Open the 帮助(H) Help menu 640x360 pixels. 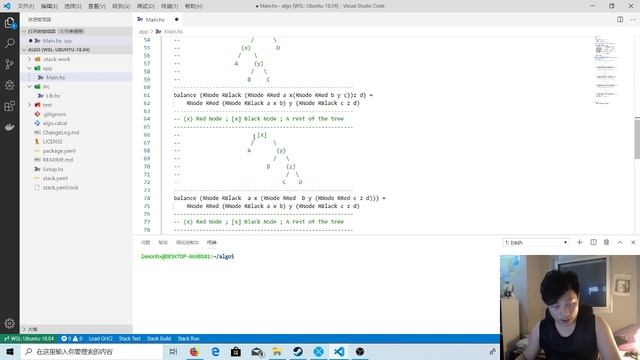[194, 6]
